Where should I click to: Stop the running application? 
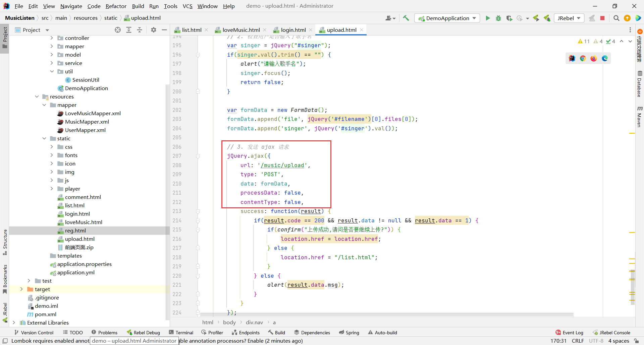602,18
